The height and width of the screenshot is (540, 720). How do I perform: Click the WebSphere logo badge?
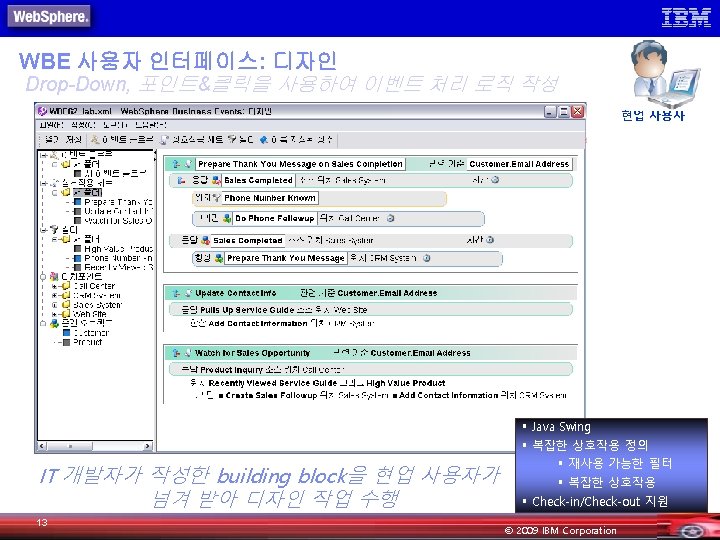(x=49, y=17)
